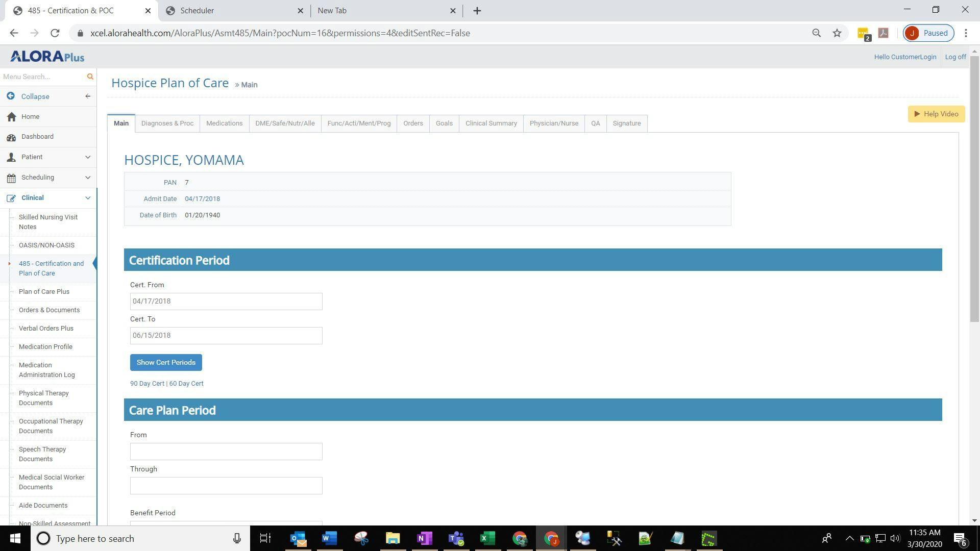The image size is (980, 551).
Task: Select the Home icon in the sidebar
Action: click(11, 117)
